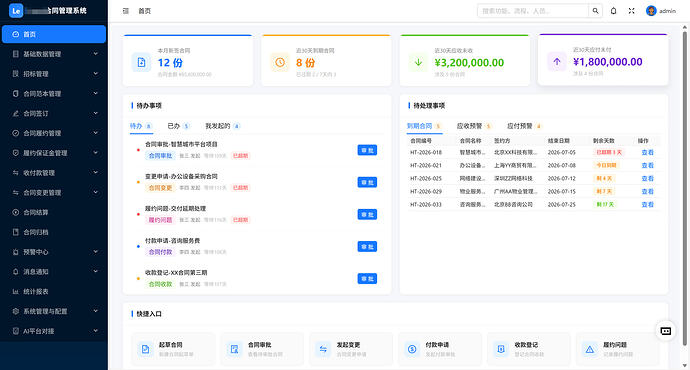Click the 起草合同 shortcut icon
The width and height of the screenshot is (690, 370).
pos(145,349)
